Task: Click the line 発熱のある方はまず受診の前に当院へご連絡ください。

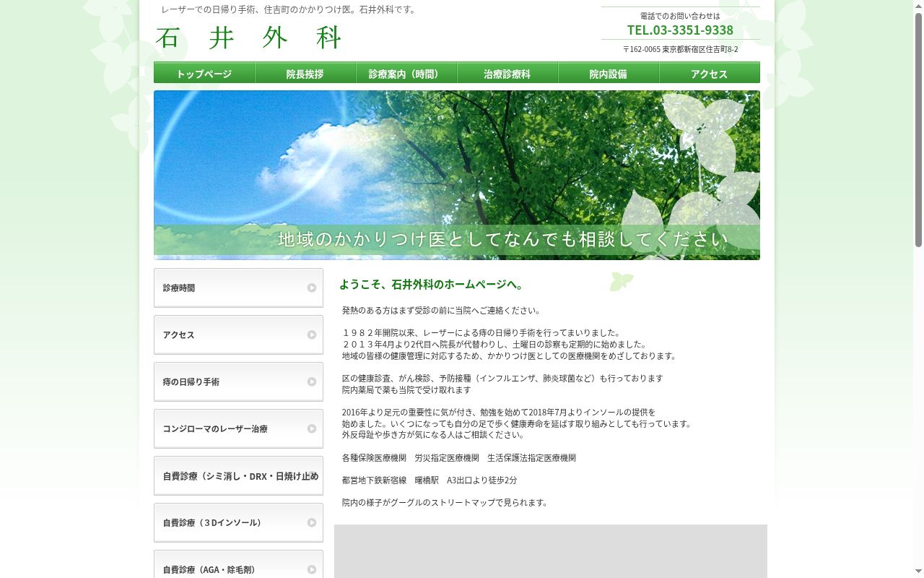Action: click(x=442, y=310)
